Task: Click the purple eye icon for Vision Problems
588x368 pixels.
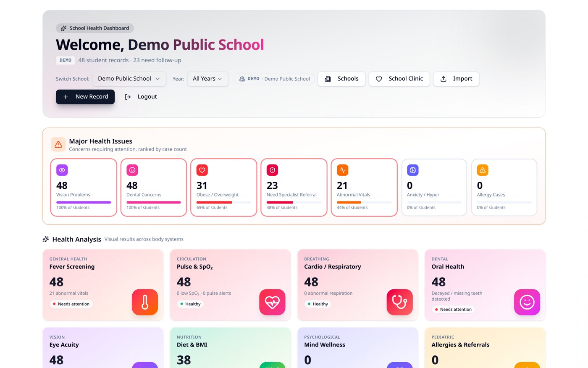Action: [62, 170]
